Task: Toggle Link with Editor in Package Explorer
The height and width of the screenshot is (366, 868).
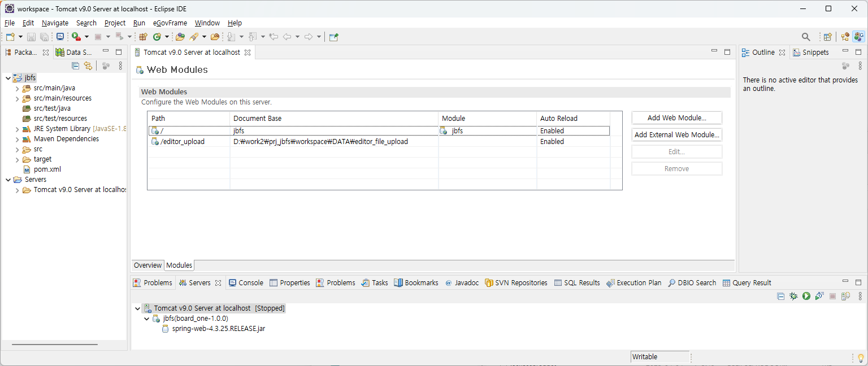Action: click(x=88, y=66)
